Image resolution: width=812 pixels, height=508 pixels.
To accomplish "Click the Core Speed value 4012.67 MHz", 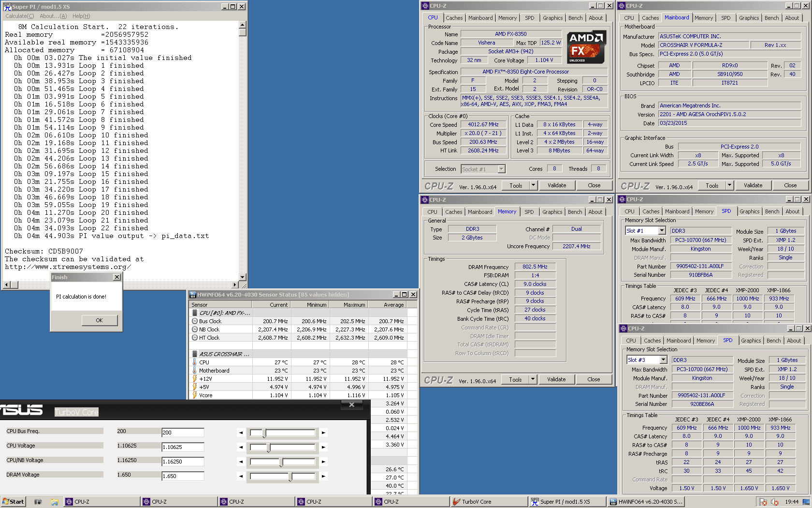I will pyautogui.click(x=483, y=125).
